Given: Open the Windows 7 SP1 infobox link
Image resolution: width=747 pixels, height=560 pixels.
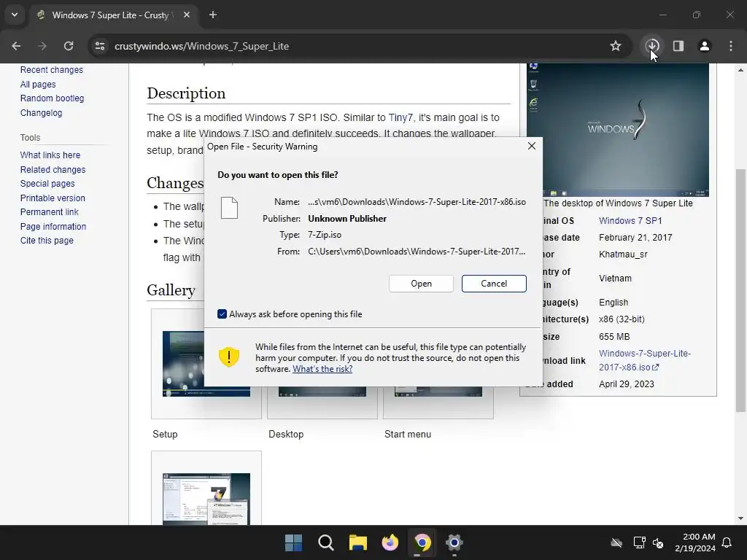Looking at the screenshot, I should (x=630, y=221).
